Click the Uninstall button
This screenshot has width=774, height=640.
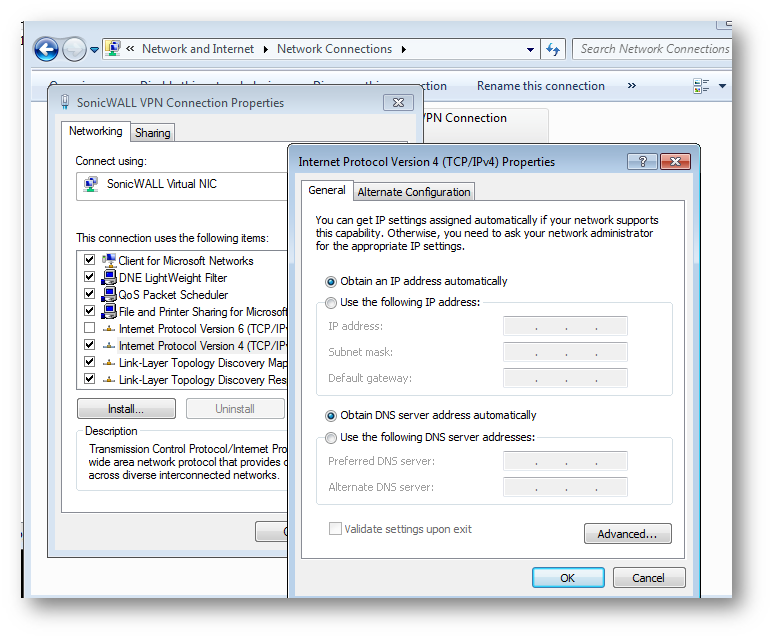tap(235, 409)
